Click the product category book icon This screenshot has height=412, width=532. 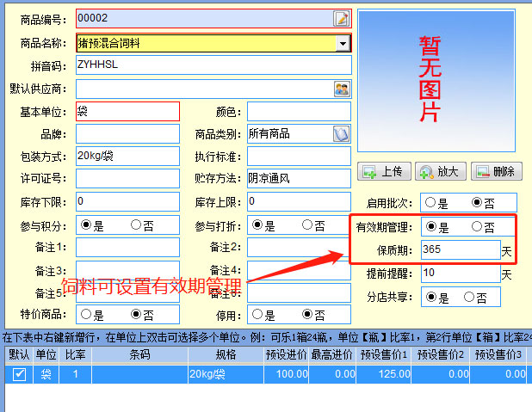click(341, 133)
